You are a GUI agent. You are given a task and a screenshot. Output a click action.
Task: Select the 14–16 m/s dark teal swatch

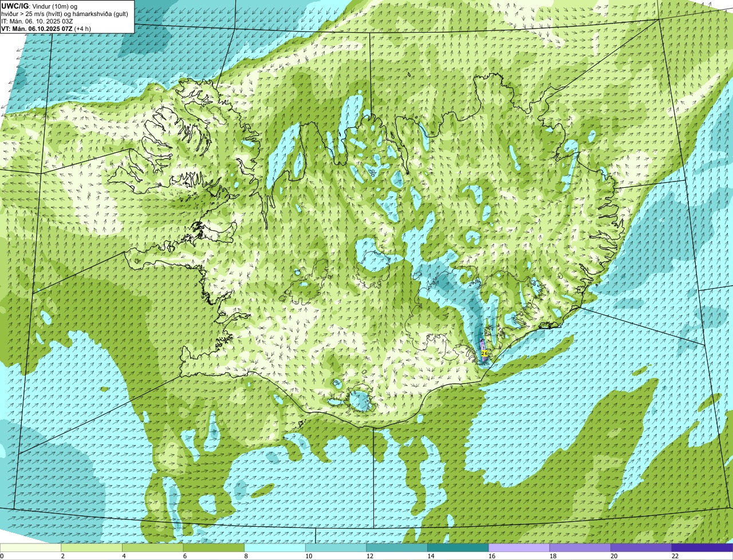(458, 548)
